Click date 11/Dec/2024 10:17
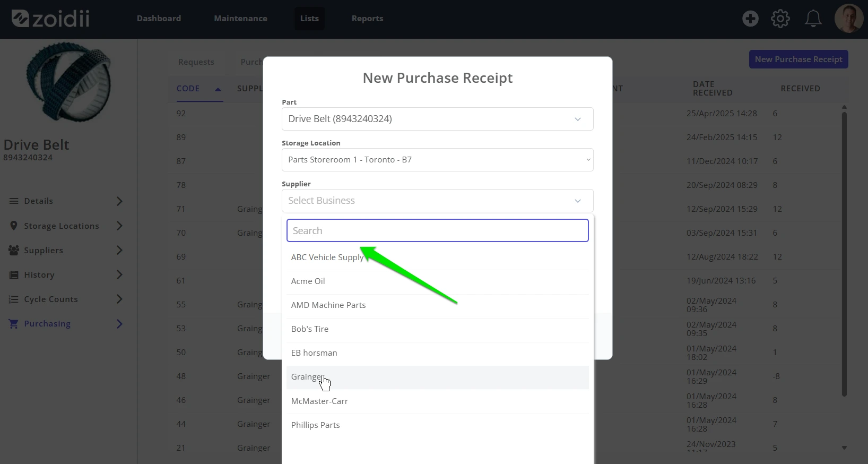868x464 pixels. (722, 161)
